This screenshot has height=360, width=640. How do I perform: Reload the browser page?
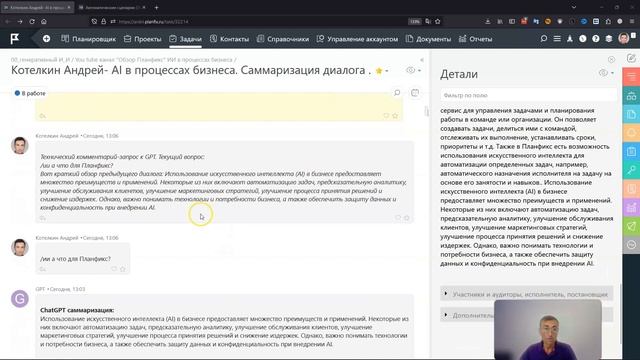click(x=32, y=21)
